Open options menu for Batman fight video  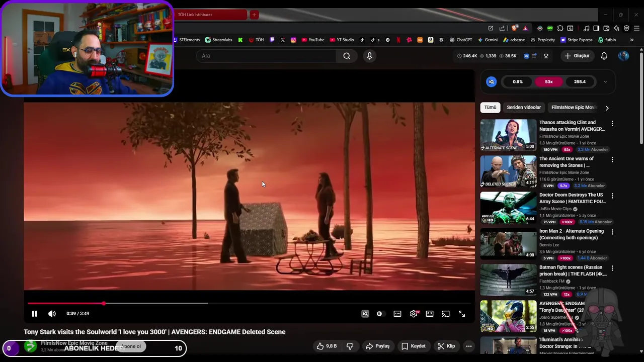[612, 268]
